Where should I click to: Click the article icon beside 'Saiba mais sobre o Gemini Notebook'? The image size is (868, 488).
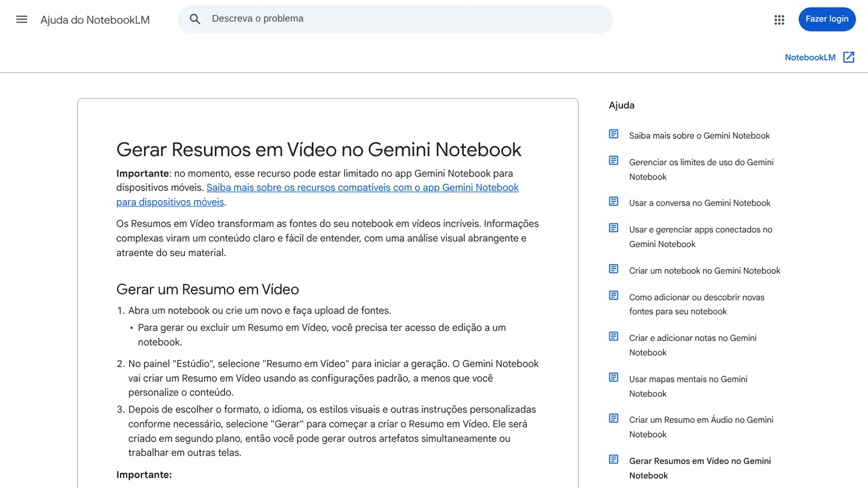pyautogui.click(x=614, y=134)
